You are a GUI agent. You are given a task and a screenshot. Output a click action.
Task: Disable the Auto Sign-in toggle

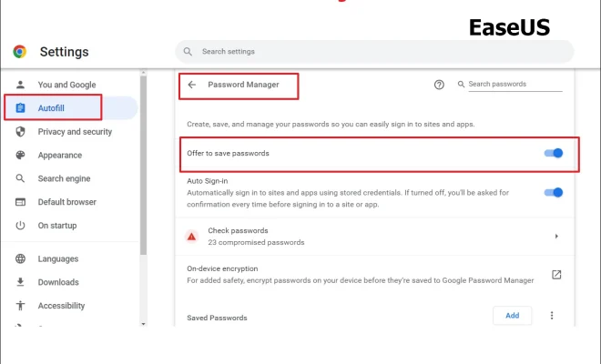553,192
